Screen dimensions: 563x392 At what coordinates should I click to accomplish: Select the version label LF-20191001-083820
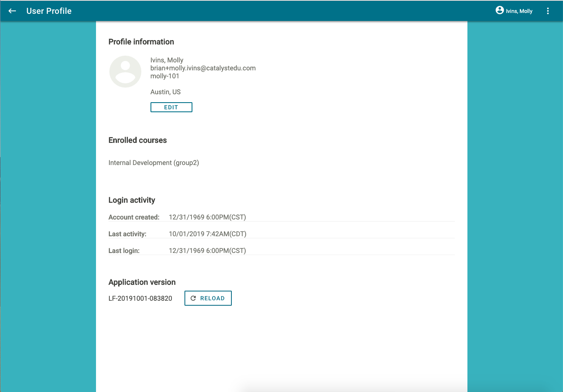pos(140,298)
